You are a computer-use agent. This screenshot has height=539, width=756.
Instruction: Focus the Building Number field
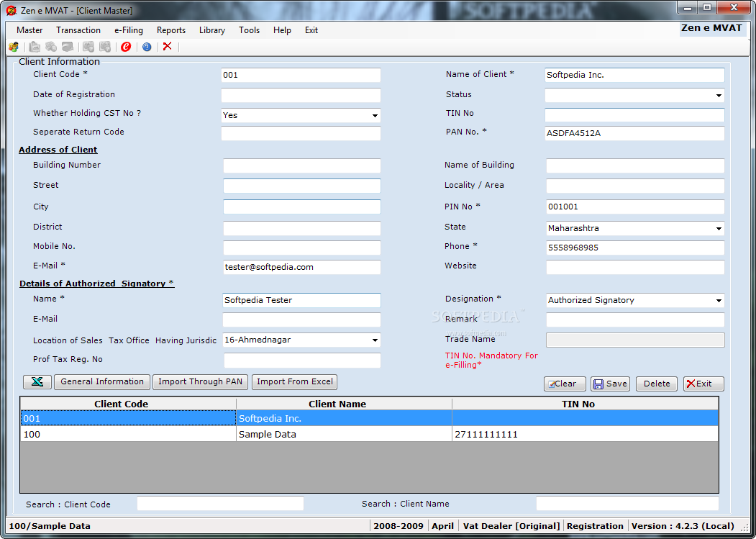tap(302, 166)
